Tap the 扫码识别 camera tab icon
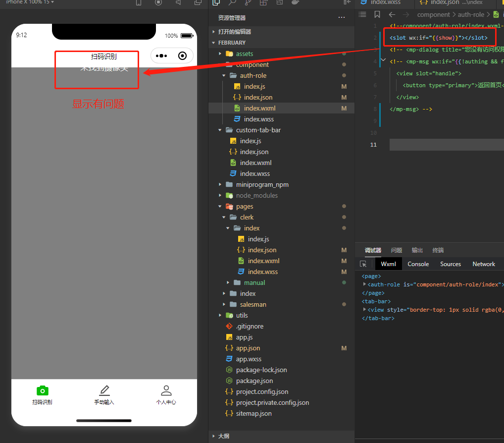 coord(43,390)
